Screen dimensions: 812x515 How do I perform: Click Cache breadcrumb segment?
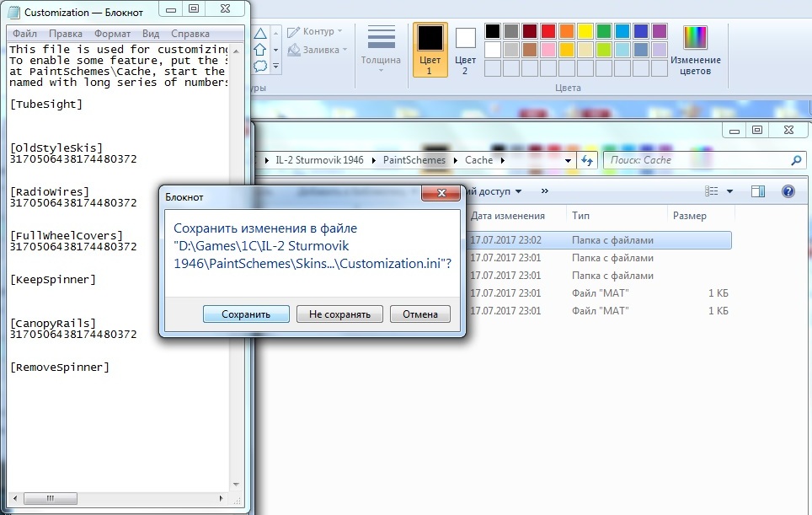click(478, 160)
